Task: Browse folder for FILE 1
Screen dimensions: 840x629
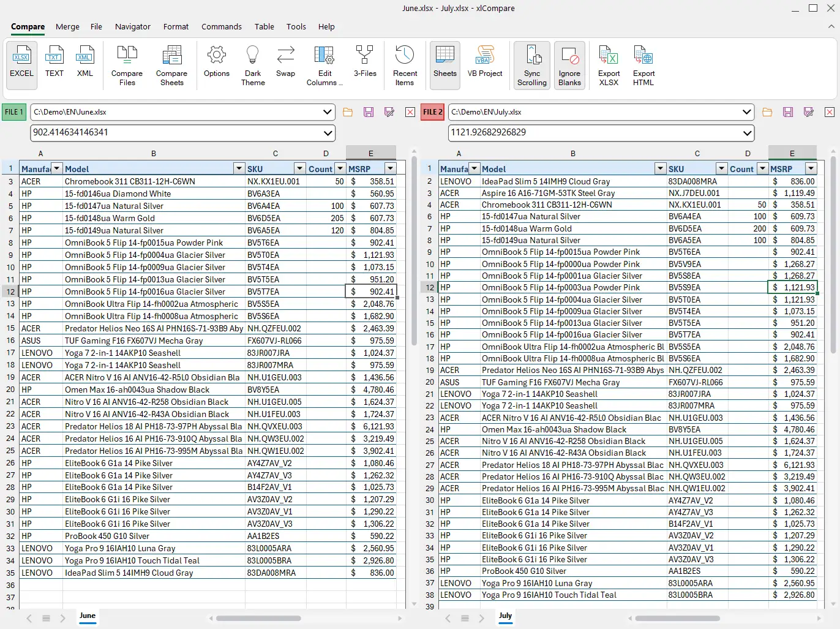Action: (x=348, y=112)
